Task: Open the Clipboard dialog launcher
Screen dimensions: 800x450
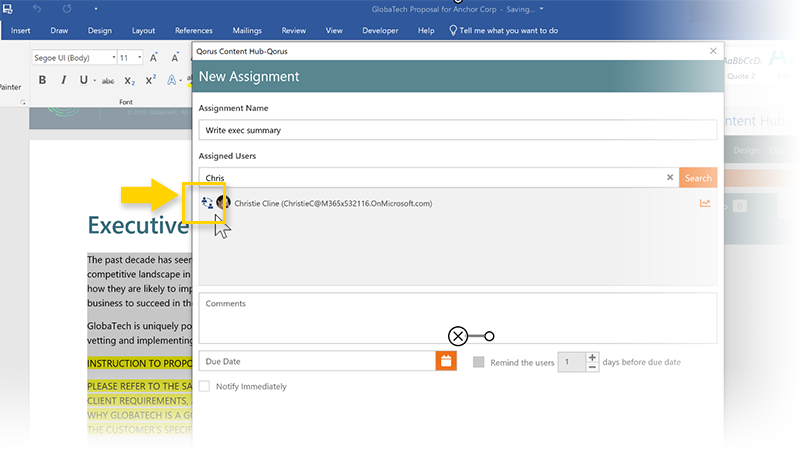Action: point(23,103)
